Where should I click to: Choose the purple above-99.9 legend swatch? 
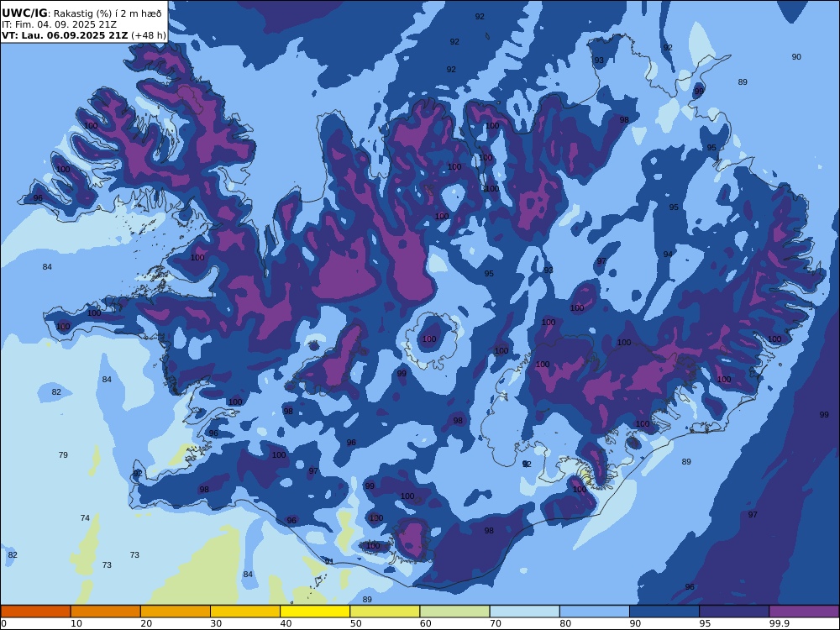pos(804,612)
